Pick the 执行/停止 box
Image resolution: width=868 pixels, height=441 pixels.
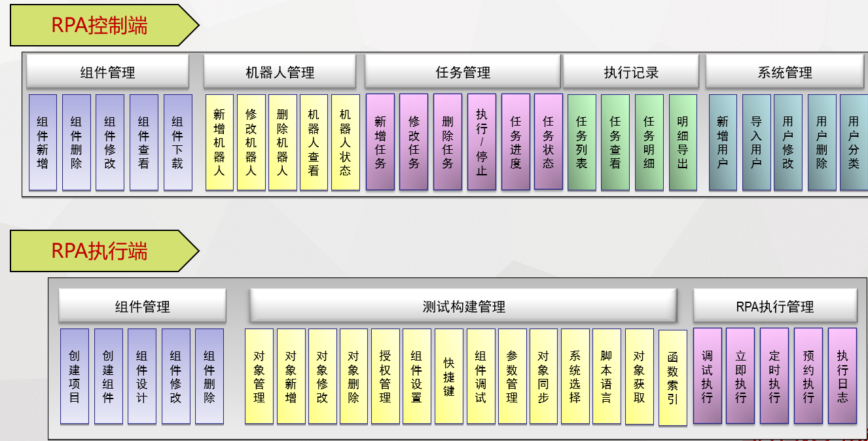tap(482, 142)
